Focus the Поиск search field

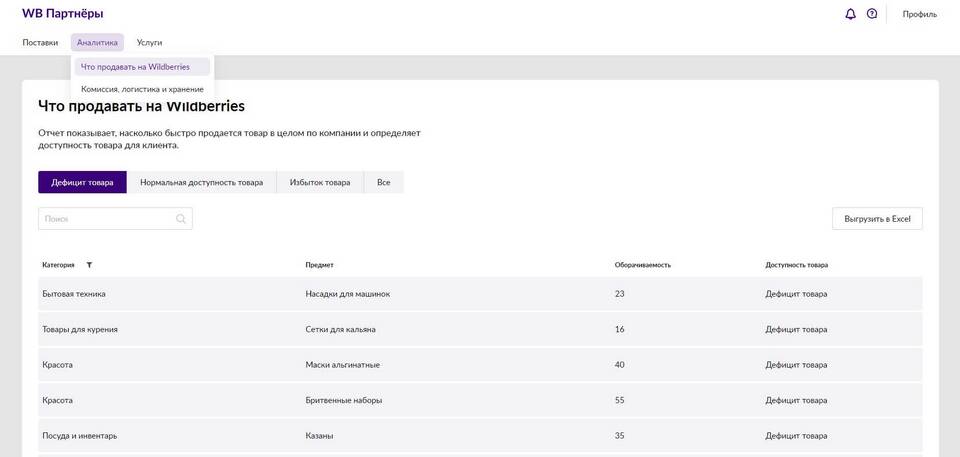point(115,219)
